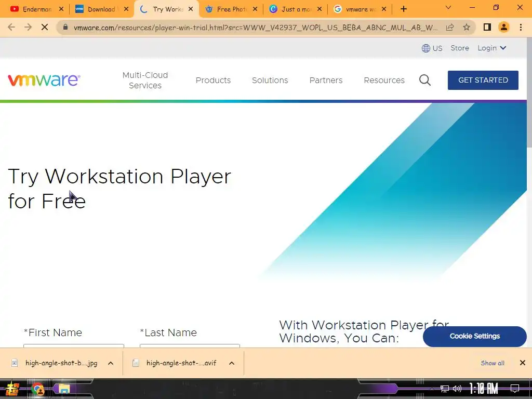Close the Download VMware tab
Image resolution: width=532 pixels, height=399 pixels.
point(126,9)
